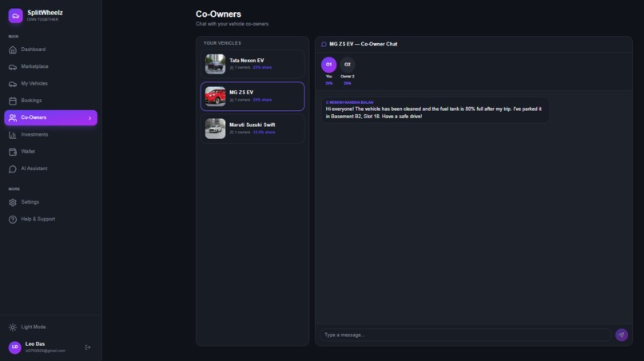The image size is (644, 361).
Task: Open Help & Support page
Action: (51, 220)
